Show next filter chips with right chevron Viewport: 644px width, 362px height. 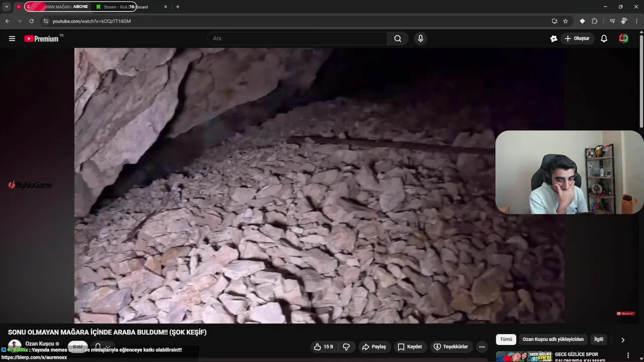click(x=623, y=340)
